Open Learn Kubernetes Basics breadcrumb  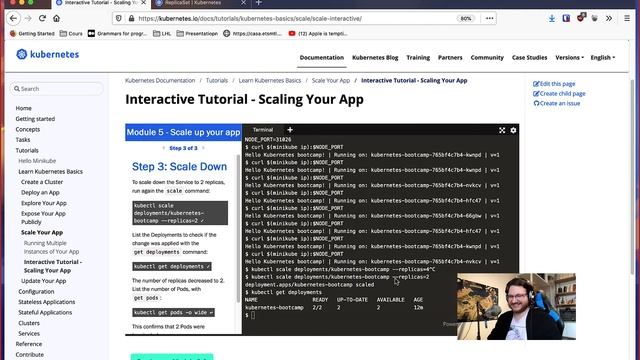point(270,80)
